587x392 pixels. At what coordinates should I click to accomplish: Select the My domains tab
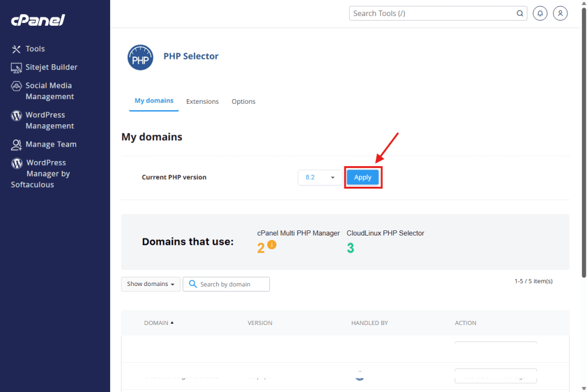tap(154, 101)
